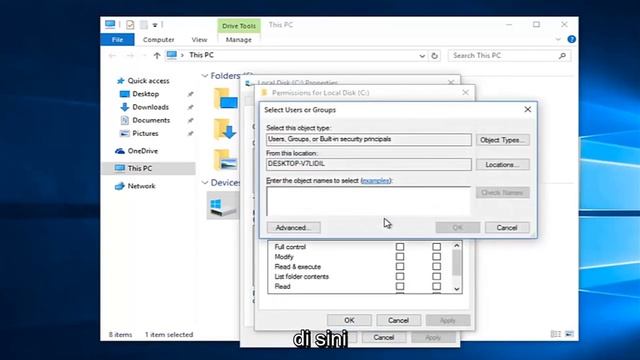
Task: Switch to large icons view
Action: [x=569, y=334]
